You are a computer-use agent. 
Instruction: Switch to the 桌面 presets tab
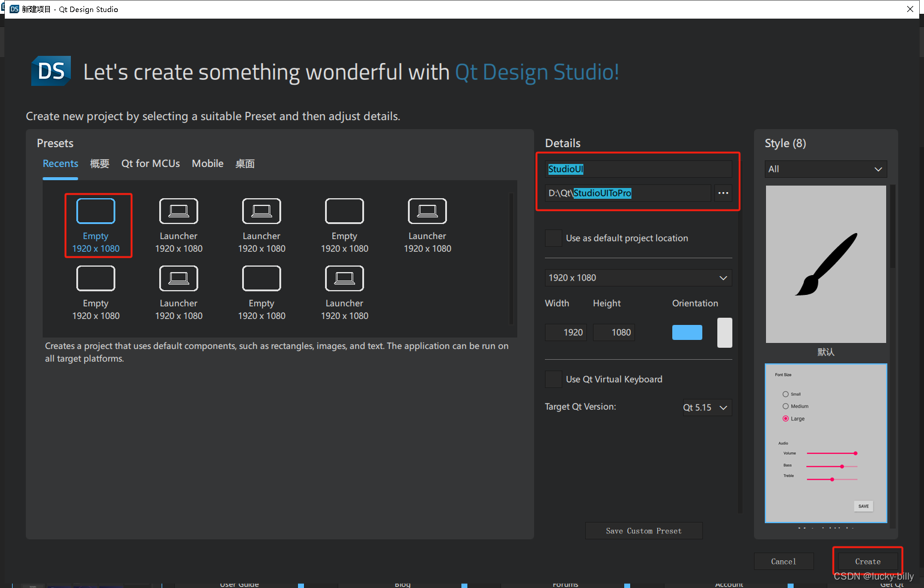coord(245,163)
